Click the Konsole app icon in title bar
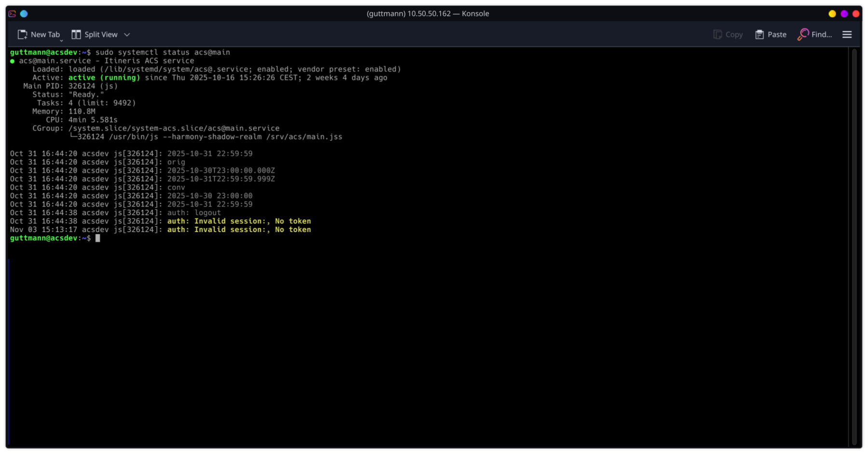868x454 pixels. click(12, 14)
